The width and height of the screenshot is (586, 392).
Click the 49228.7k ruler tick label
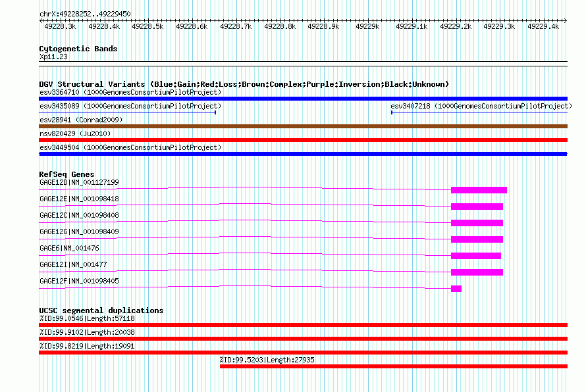click(236, 26)
